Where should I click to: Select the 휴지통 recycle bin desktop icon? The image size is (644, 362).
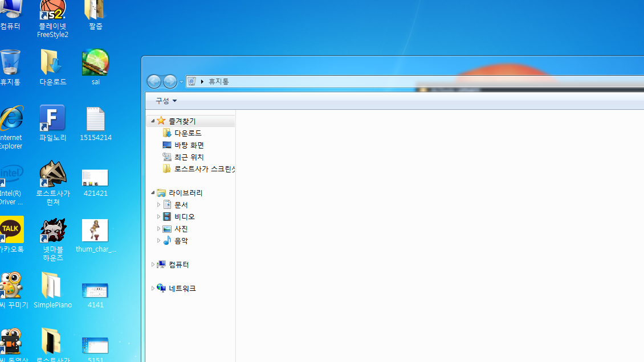10,68
